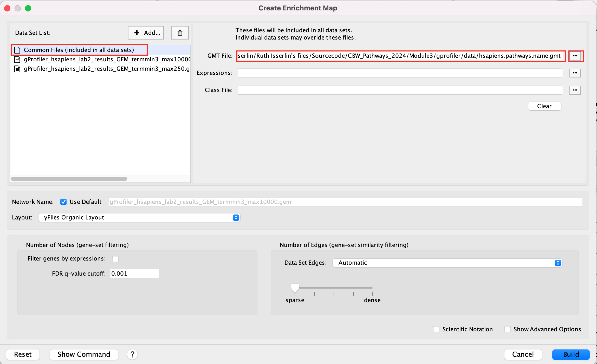Click the Class File browse icon
The image size is (597, 364).
pyautogui.click(x=575, y=90)
